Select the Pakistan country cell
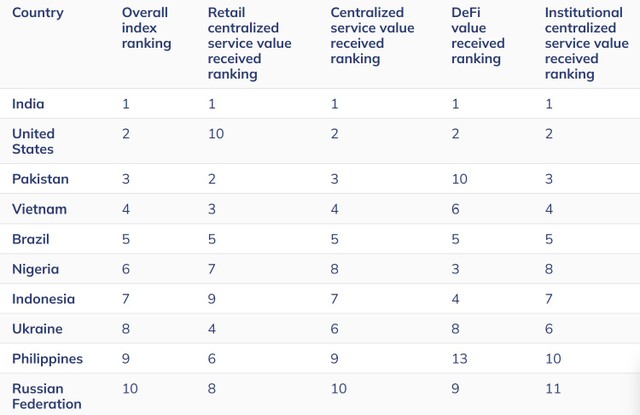 [40, 178]
